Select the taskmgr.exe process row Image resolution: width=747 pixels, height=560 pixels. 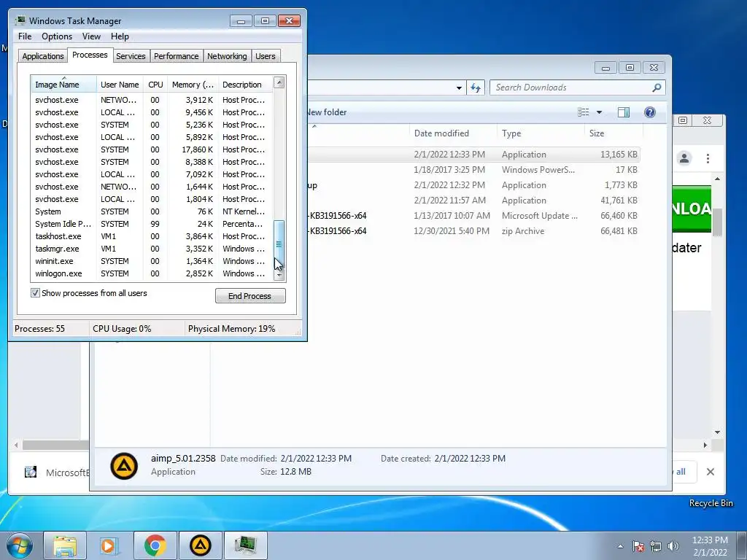click(152, 249)
